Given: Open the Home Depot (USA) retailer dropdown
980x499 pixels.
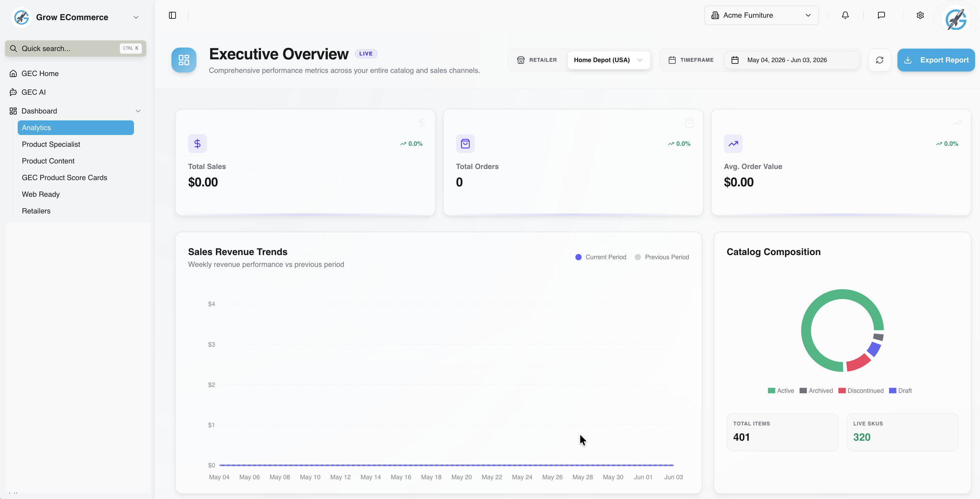Looking at the screenshot, I should click(608, 60).
